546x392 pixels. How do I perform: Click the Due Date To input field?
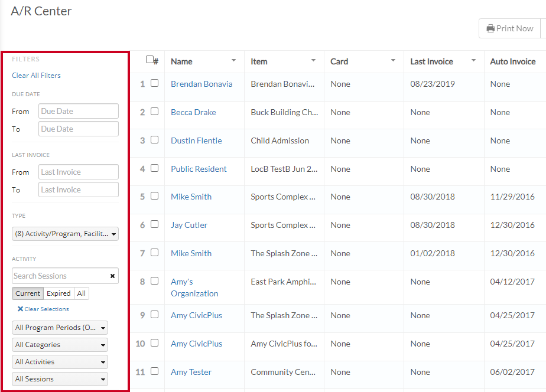point(79,129)
